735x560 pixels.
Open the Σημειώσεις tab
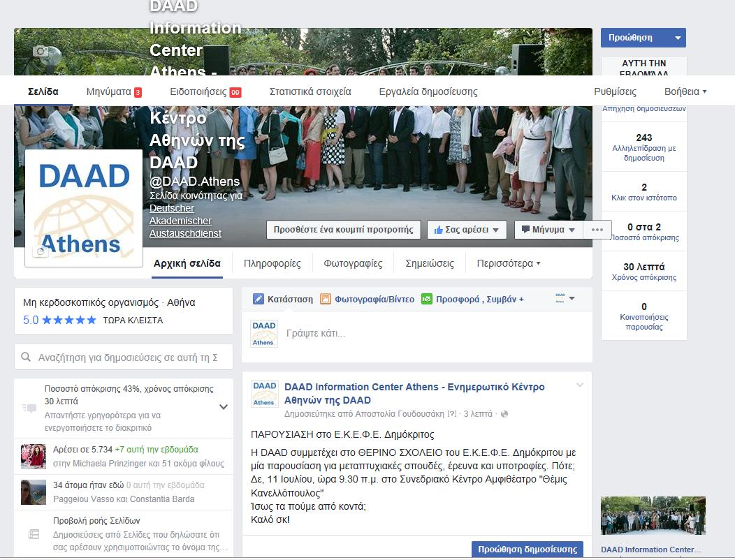coord(430,263)
